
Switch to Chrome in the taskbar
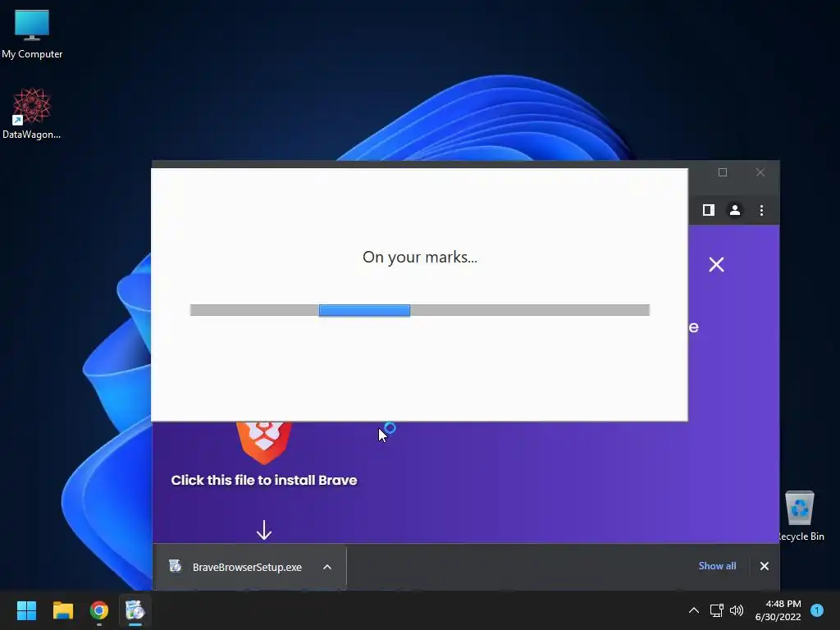(99, 610)
